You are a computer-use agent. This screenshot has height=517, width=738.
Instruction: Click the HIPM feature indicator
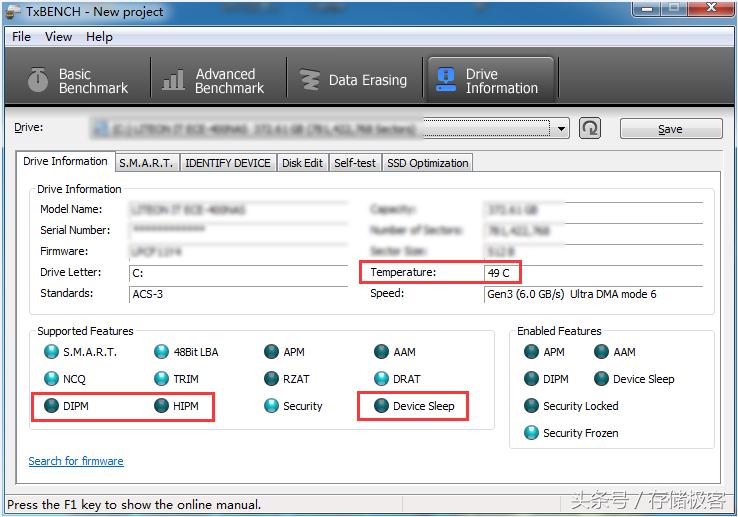pos(161,405)
